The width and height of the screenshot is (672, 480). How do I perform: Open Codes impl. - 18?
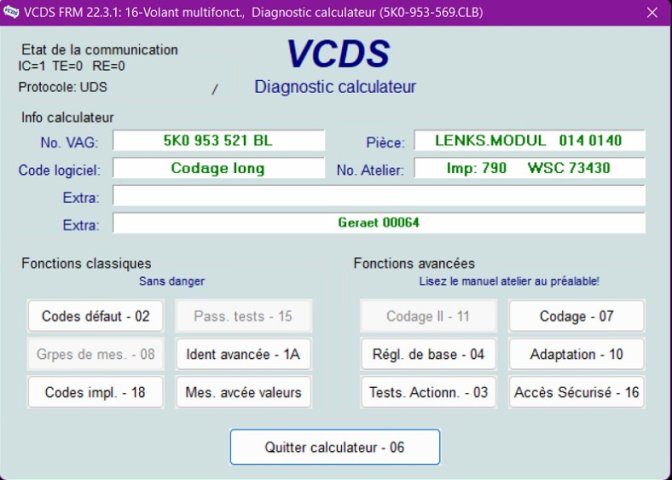[x=96, y=392]
